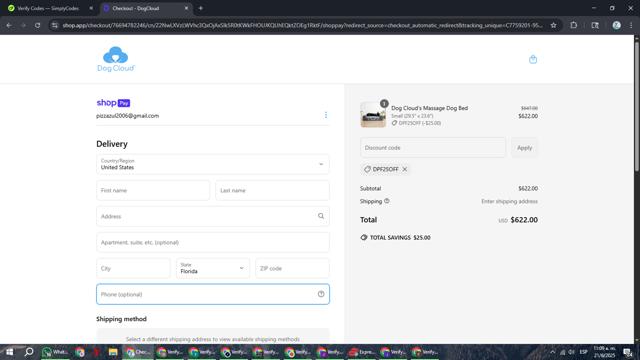Open the Windows Start menu
Viewport: 640px width, 360px height.
9,352
